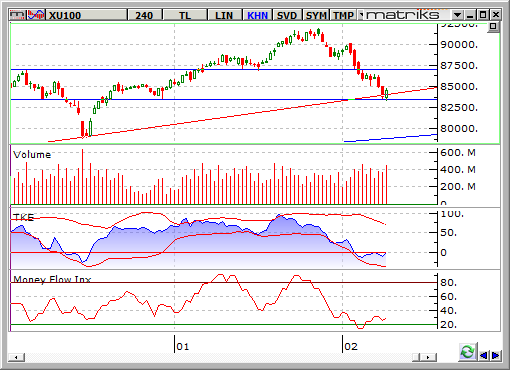Click the chart type waveform icon
This screenshot has width=510, height=370.
(36, 15)
